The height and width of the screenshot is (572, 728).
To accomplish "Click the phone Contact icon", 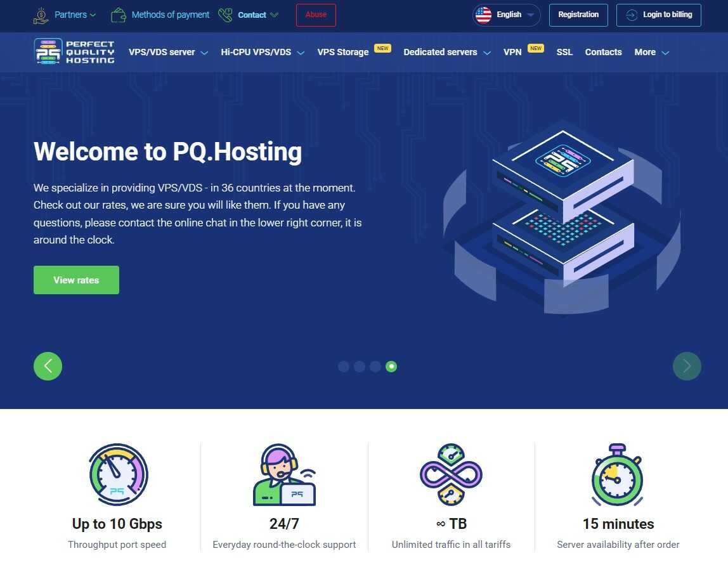I will [225, 15].
